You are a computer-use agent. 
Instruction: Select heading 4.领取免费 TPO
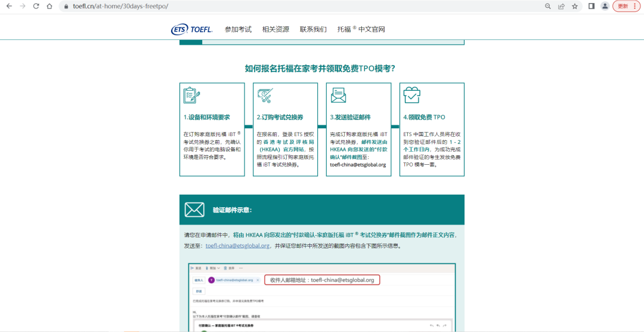[424, 117]
